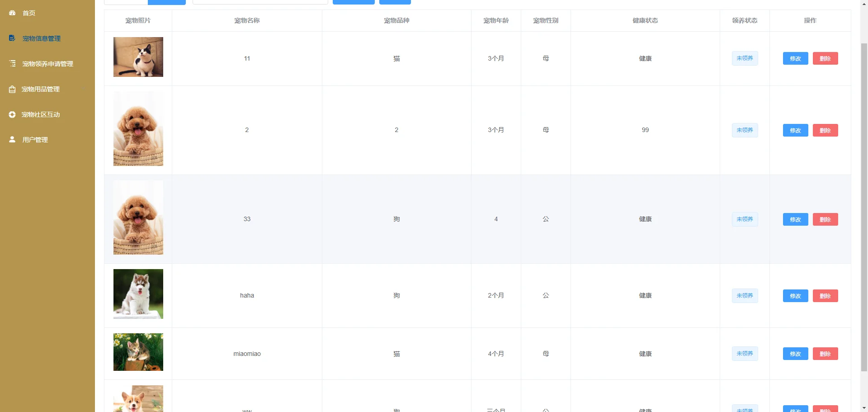Click the 宠物年龄 column header

(x=496, y=20)
